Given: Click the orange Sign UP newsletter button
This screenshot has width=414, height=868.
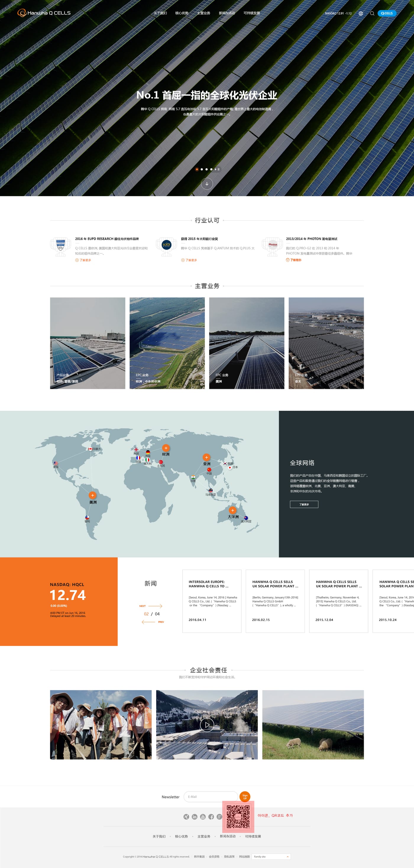Looking at the screenshot, I should (x=245, y=797).
